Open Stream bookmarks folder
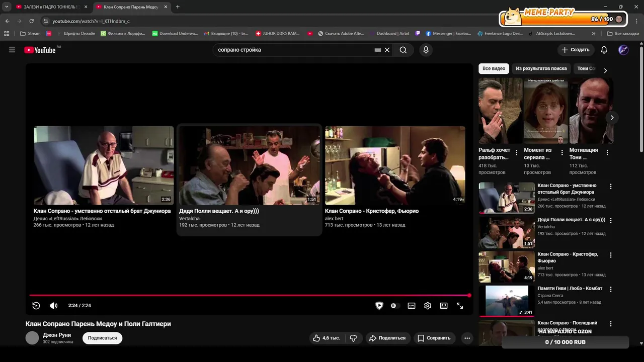This screenshot has width=644, height=362. [x=30, y=34]
